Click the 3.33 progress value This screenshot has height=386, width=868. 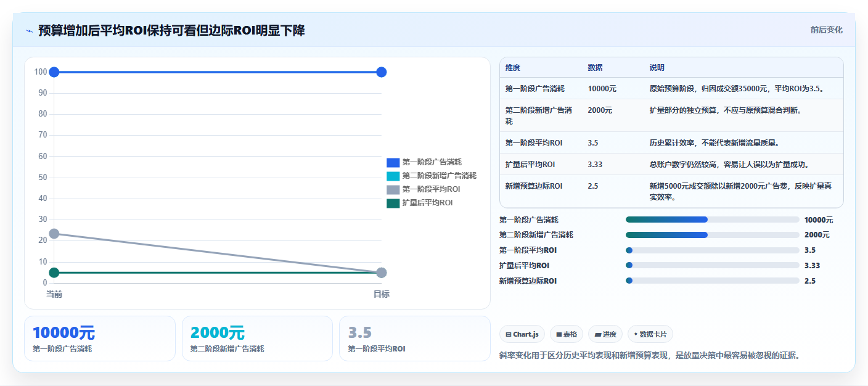[x=812, y=266]
